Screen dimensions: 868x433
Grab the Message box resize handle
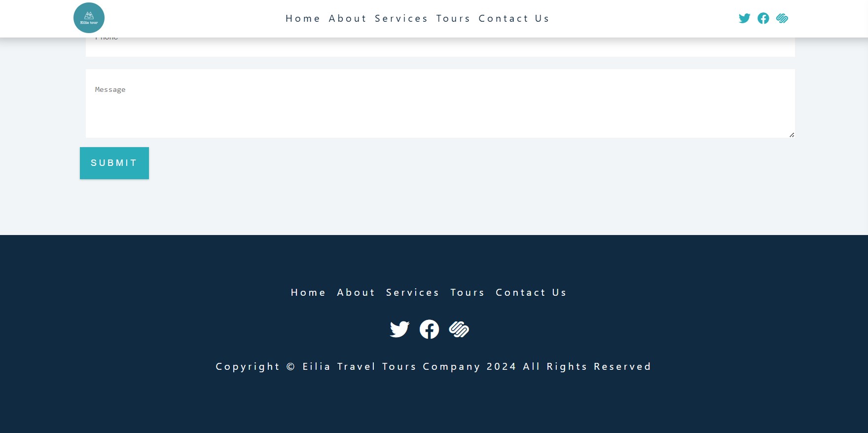tap(792, 135)
